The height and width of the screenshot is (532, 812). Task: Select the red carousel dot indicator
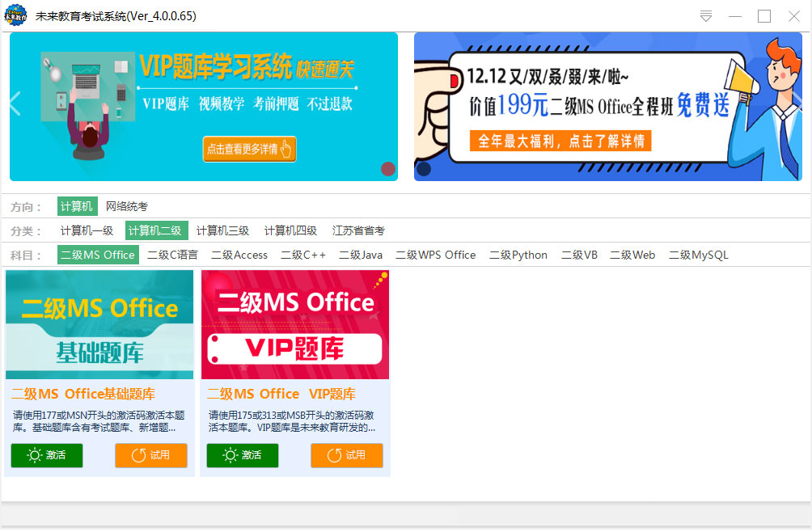[x=388, y=169]
